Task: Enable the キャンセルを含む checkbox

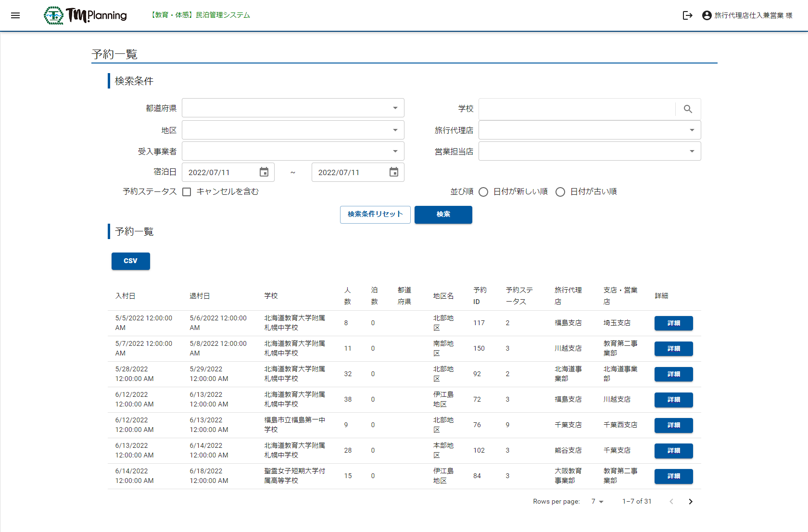Action: (x=187, y=192)
